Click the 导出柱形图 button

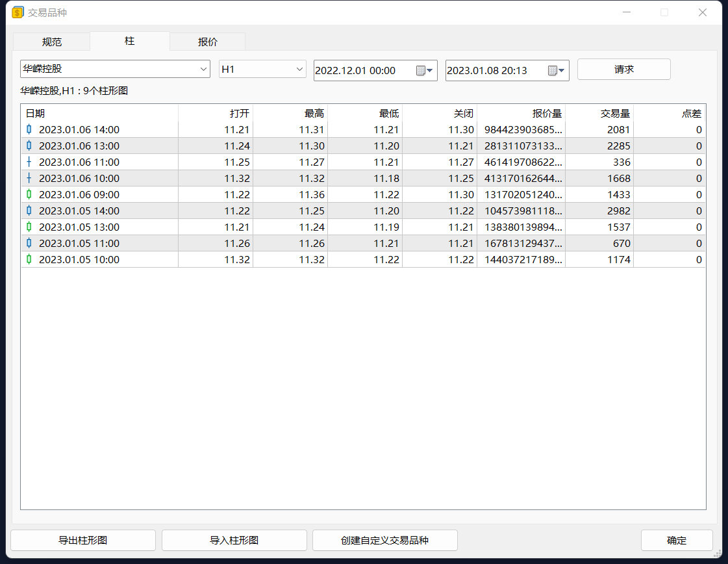coord(83,540)
